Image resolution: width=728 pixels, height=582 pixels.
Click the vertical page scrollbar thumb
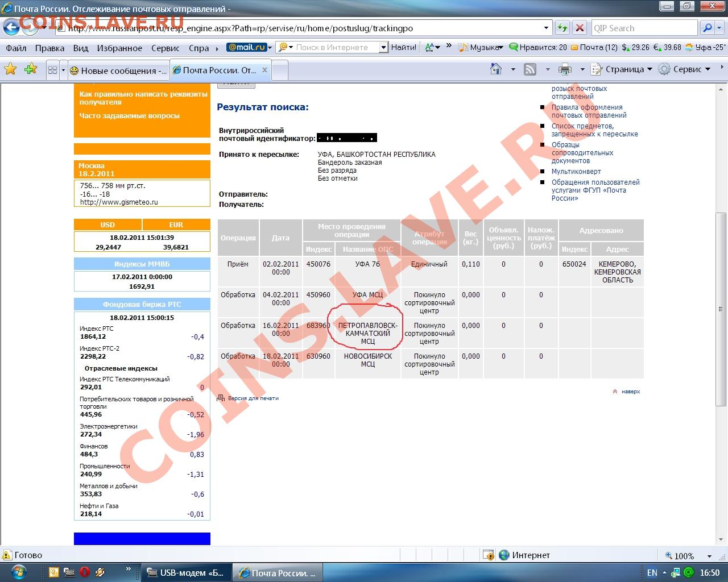coord(721,310)
